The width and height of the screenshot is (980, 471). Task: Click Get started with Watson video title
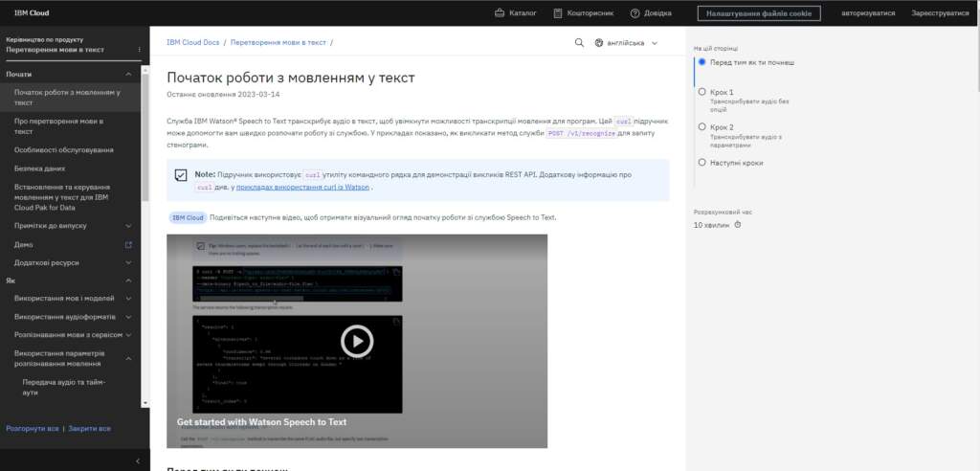[x=261, y=422]
